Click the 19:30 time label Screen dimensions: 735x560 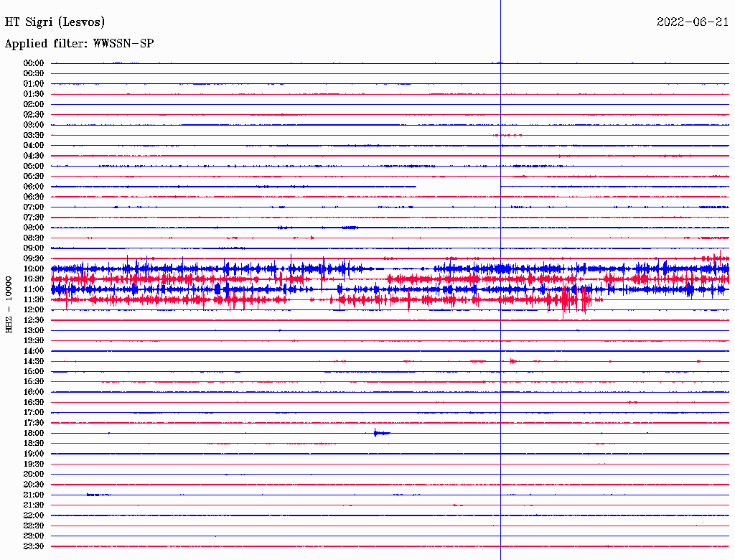[34, 464]
